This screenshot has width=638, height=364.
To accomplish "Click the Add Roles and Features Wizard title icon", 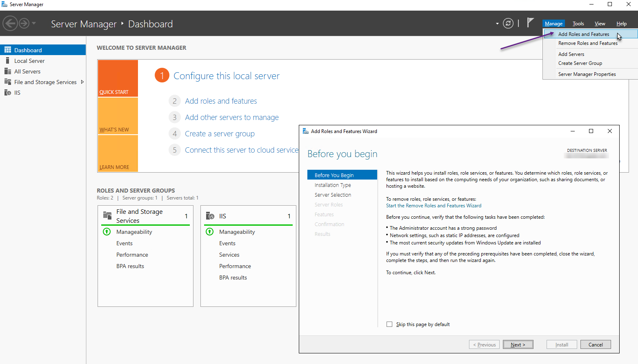I will (305, 131).
